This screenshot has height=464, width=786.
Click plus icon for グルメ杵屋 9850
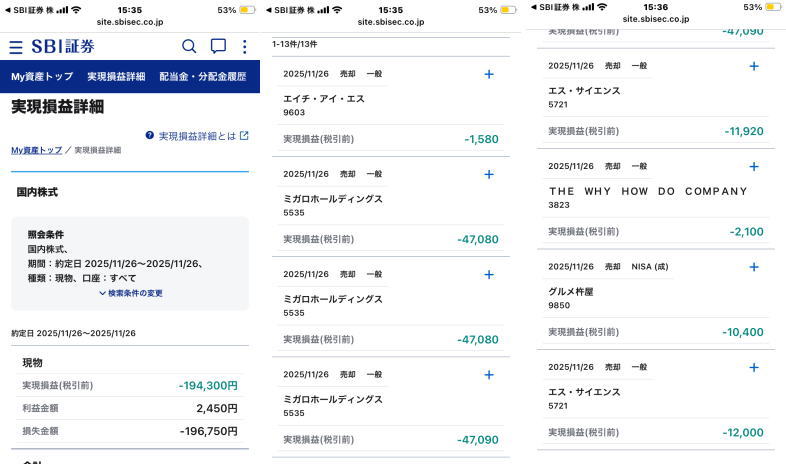tap(753, 267)
